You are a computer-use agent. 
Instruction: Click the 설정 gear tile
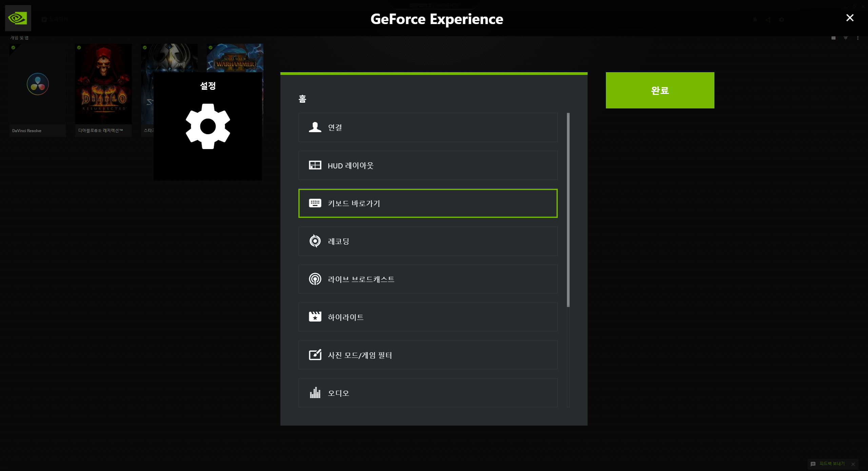[x=208, y=126]
